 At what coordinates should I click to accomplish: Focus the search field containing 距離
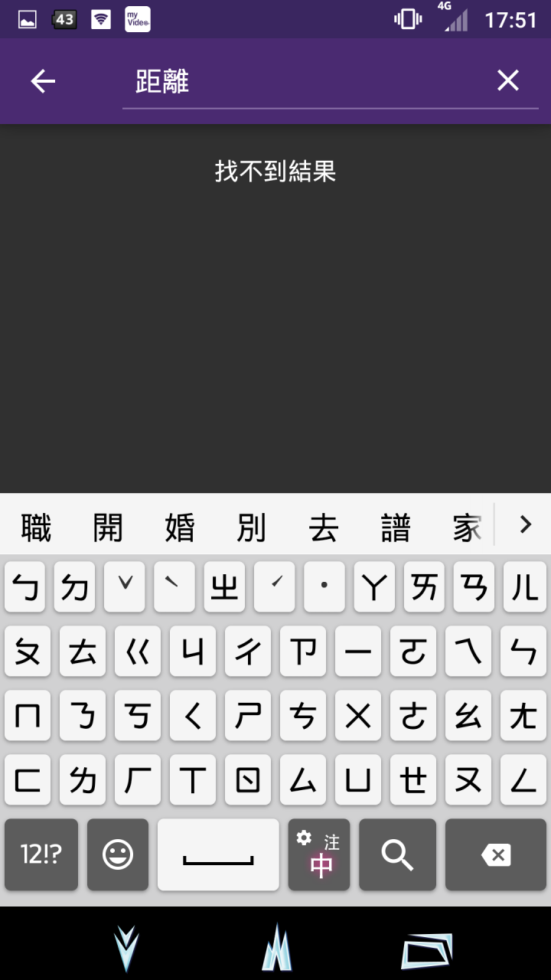pos(306,81)
